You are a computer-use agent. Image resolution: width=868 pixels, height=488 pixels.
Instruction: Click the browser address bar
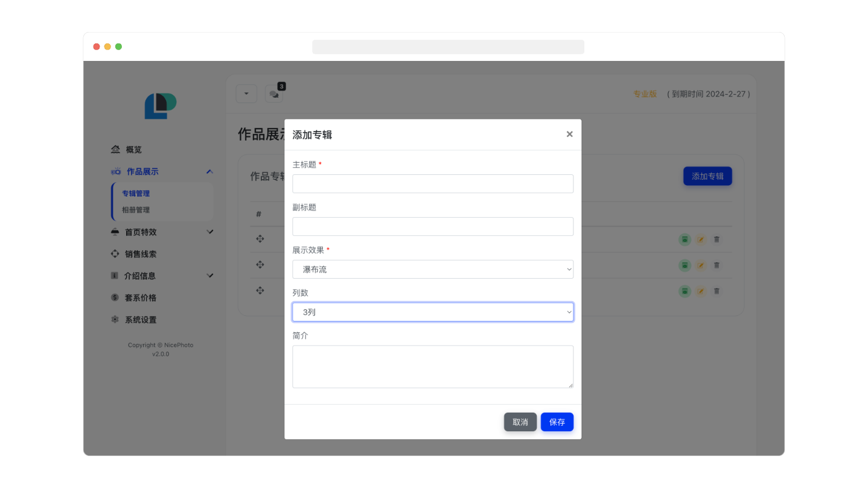[448, 47]
